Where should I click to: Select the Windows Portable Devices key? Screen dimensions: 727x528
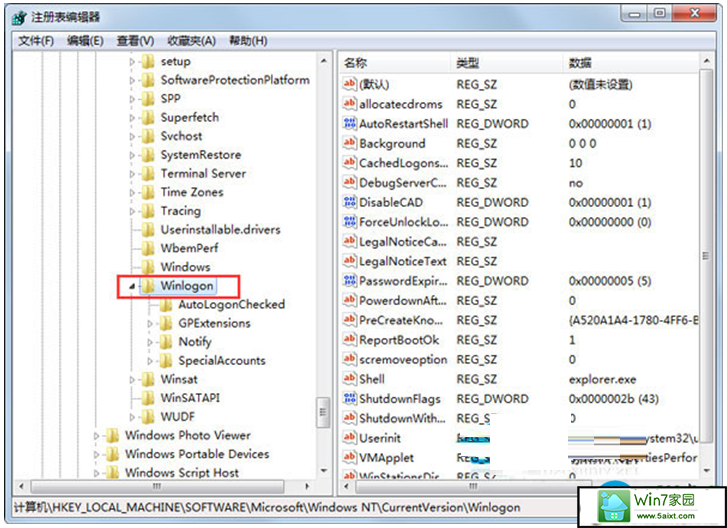197,454
